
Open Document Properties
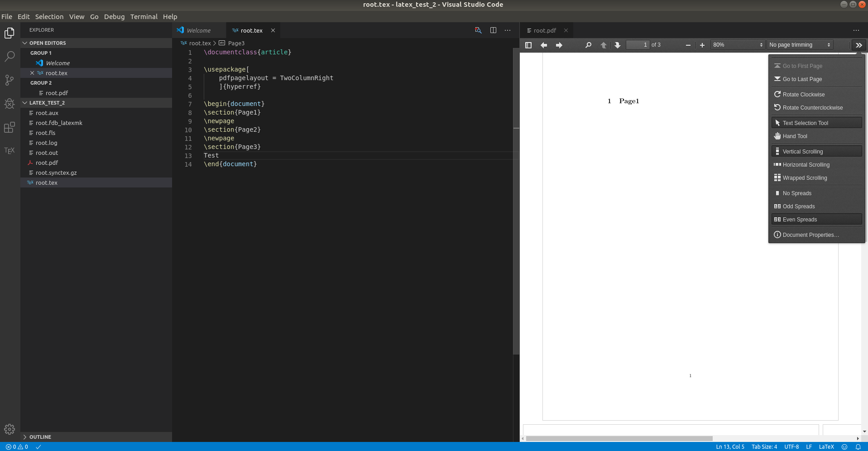(811, 235)
